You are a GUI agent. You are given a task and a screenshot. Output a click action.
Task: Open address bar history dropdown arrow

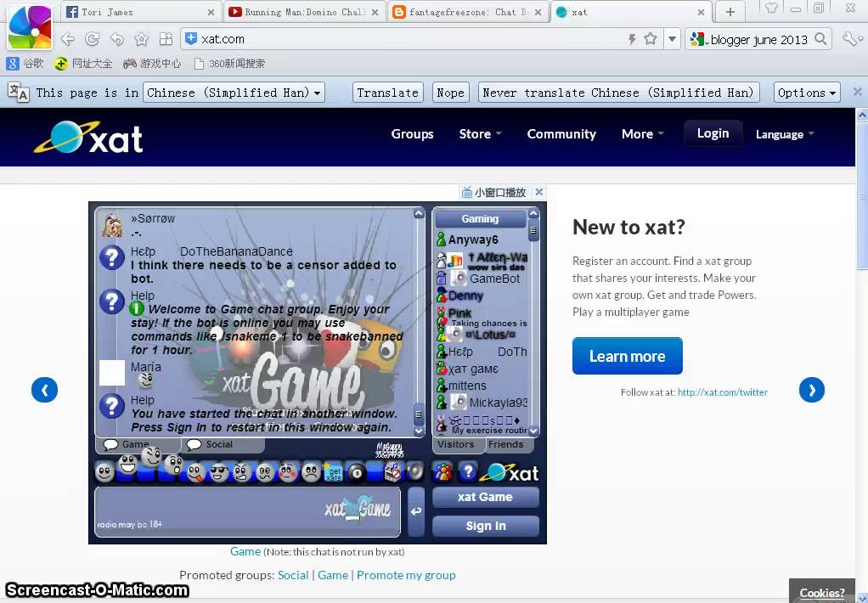[x=672, y=39]
